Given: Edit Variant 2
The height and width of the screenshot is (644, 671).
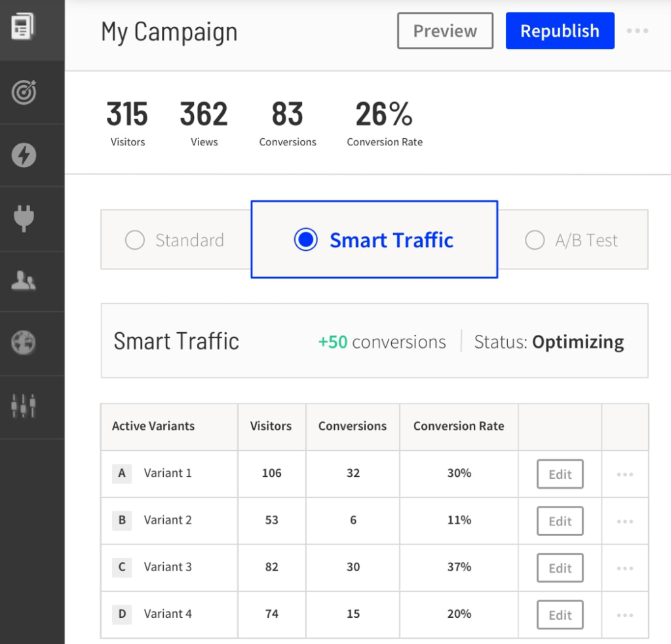Looking at the screenshot, I should point(560,521).
